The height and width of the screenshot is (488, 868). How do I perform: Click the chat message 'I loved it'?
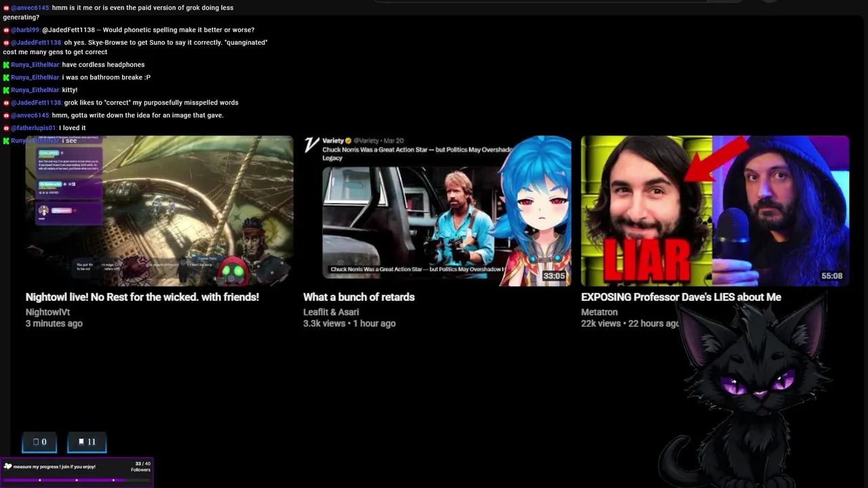click(73, 128)
